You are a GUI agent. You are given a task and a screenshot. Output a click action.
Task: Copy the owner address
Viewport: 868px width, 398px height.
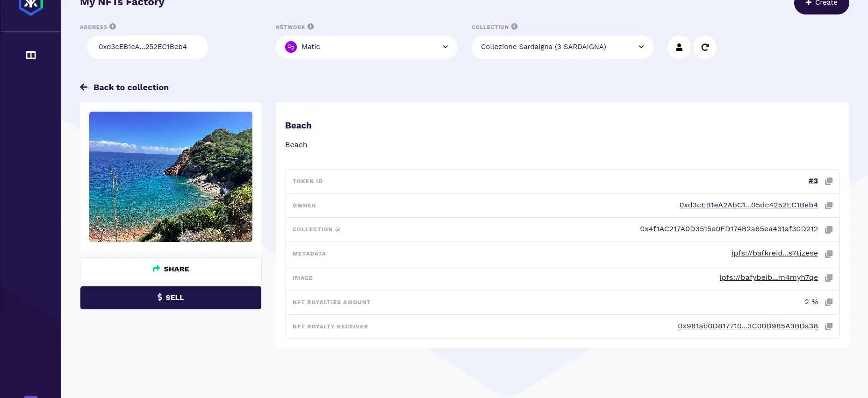[x=829, y=206]
